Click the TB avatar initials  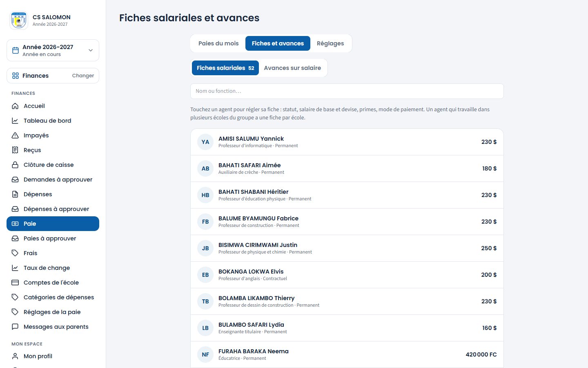point(205,301)
